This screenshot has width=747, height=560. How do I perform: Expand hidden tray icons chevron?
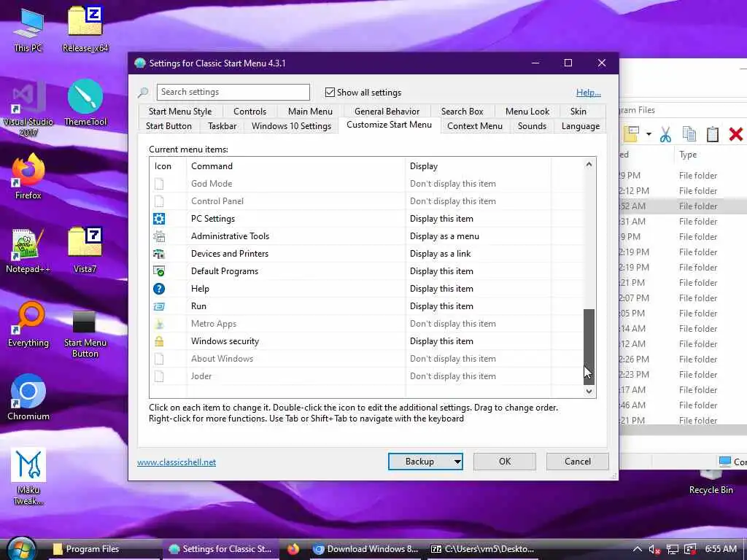point(637,550)
